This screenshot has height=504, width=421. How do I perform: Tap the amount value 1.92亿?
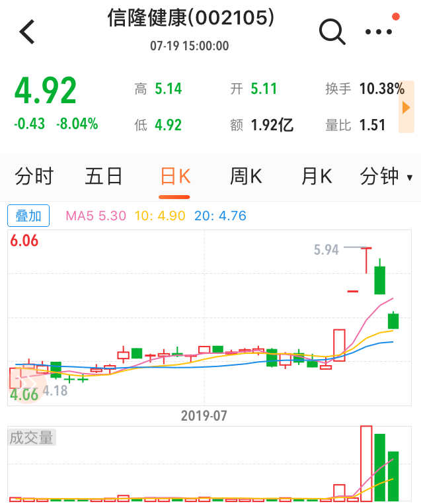click(x=272, y=125)
